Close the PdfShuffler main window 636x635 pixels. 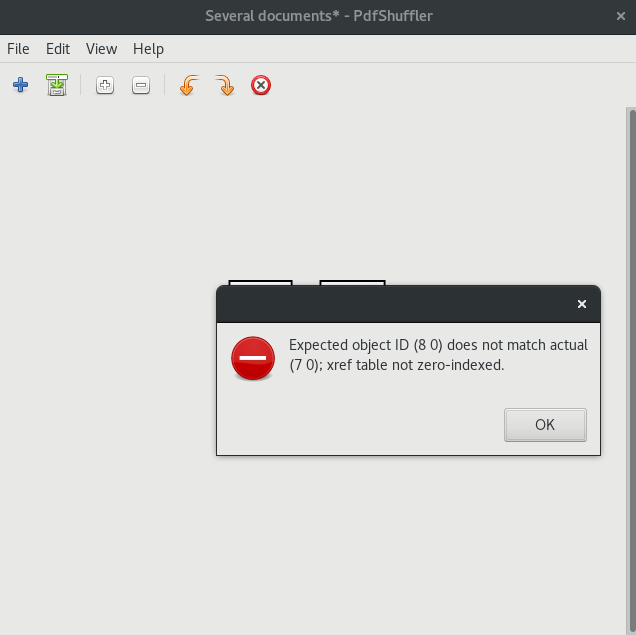(x=621, y=16)
